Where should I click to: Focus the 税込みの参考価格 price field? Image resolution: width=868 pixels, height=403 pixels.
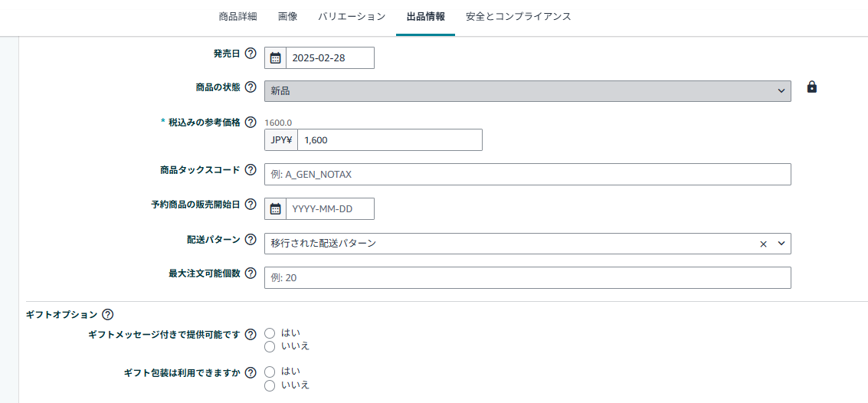(x=389, y=140)
